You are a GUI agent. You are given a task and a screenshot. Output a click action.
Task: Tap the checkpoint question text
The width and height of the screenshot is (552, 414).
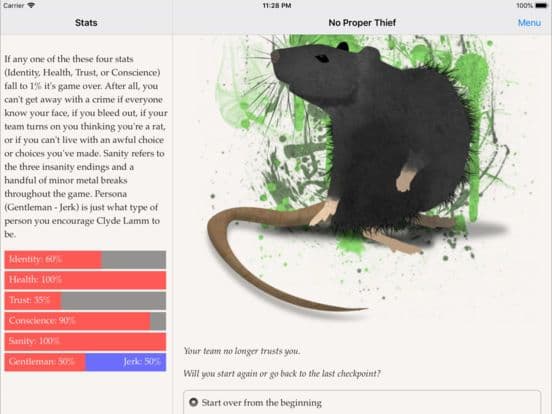click(282, 374)
